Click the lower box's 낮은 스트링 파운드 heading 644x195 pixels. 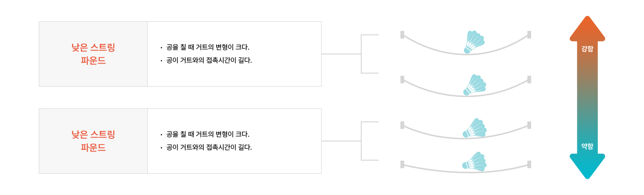point(93,141)
